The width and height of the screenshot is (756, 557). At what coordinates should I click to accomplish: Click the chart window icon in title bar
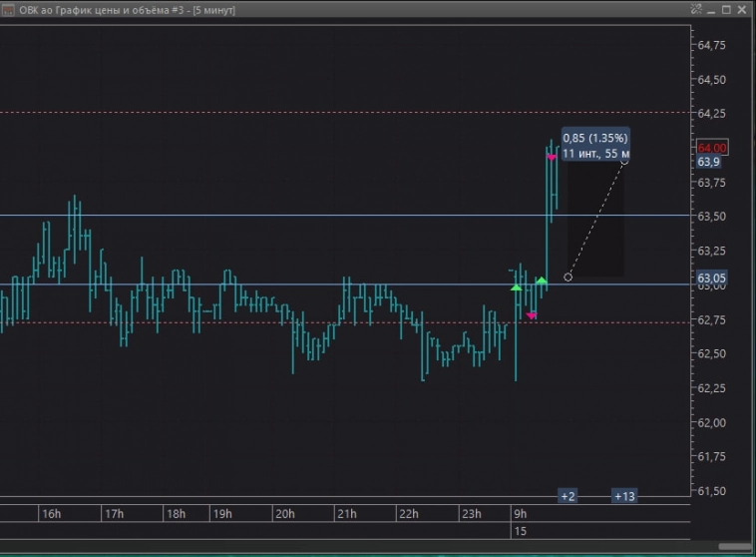click(8, 9)
